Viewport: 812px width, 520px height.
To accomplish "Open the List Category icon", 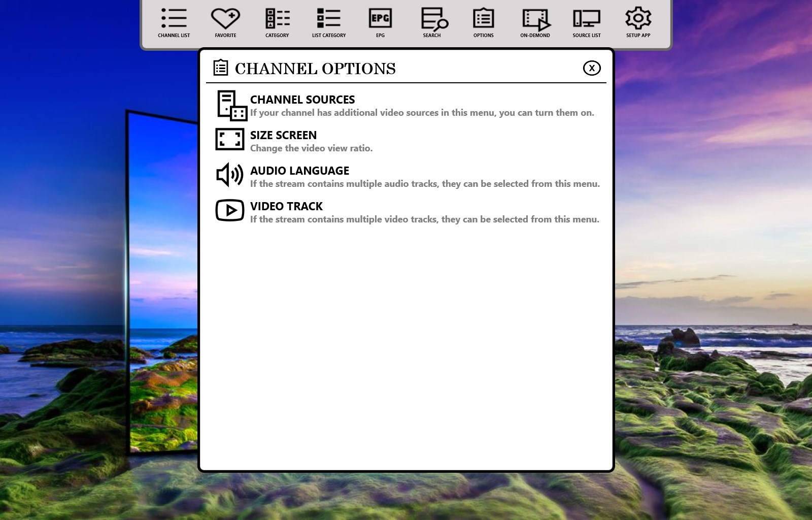I will [x=329, y=18].
